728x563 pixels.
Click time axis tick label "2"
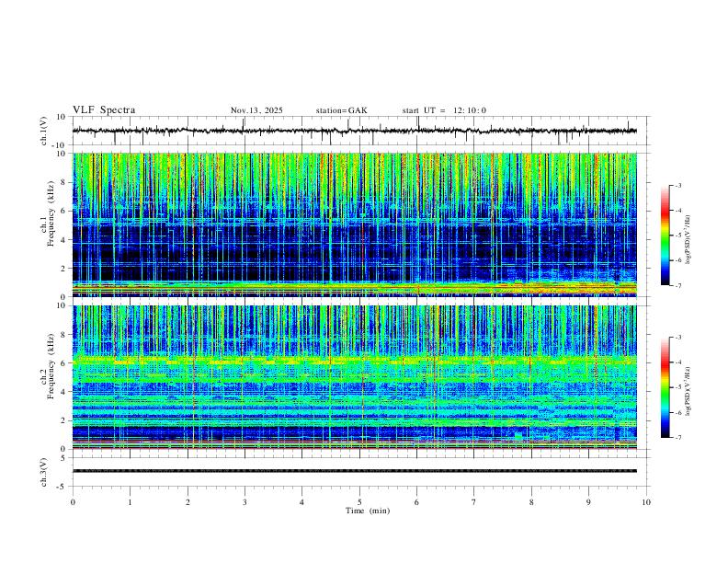pos(188,502)
